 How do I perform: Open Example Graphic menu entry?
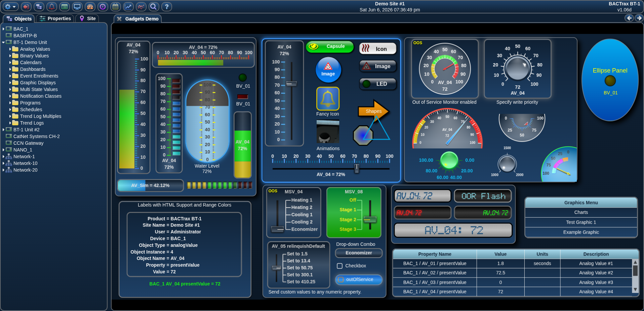[x=581, y=232]
